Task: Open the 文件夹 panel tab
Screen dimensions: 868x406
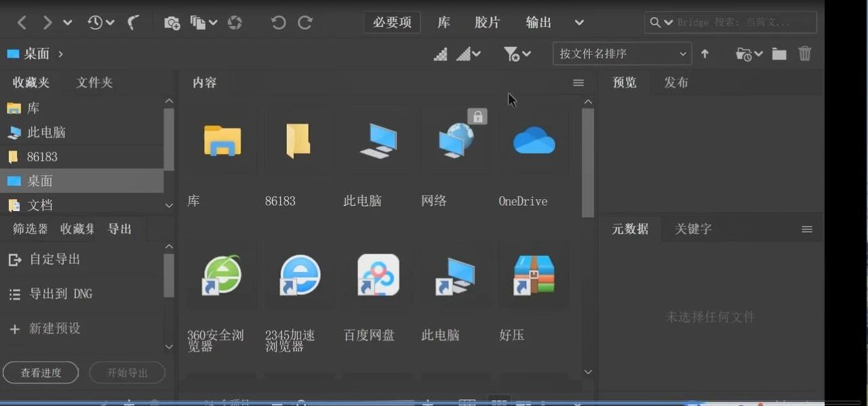Action: tap(94, 82)
